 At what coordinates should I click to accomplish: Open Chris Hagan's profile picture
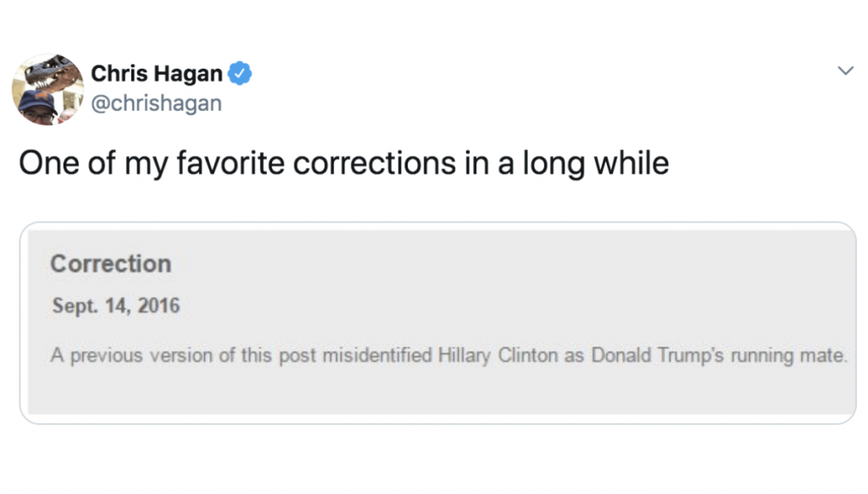pyautogui.click(x=47, y=89)
